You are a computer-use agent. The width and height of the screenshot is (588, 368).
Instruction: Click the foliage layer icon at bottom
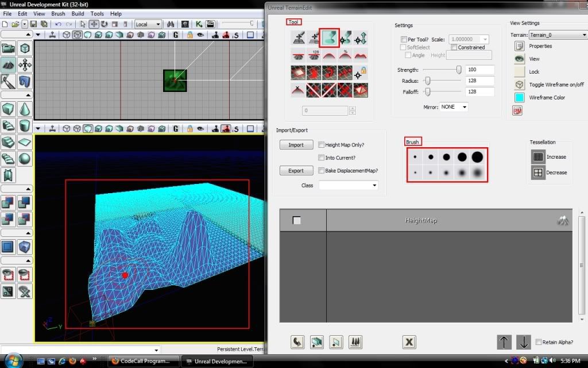pos(355,342)
